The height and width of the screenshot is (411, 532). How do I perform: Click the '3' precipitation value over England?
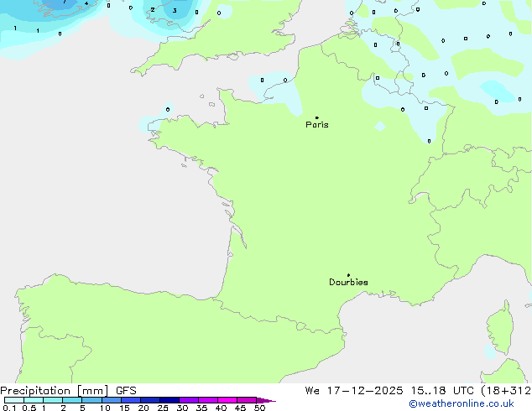click(175, 11)
